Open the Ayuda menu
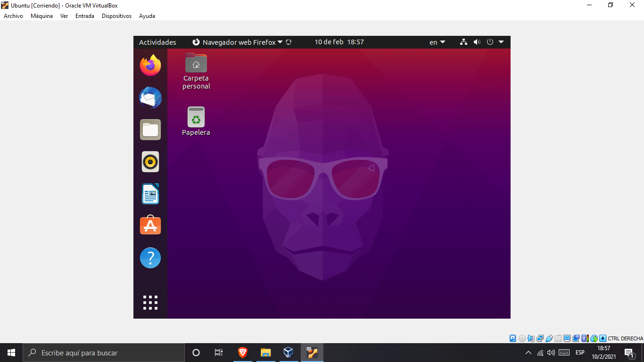Screen dimensions: 644x362 click(x=147, y=16)
